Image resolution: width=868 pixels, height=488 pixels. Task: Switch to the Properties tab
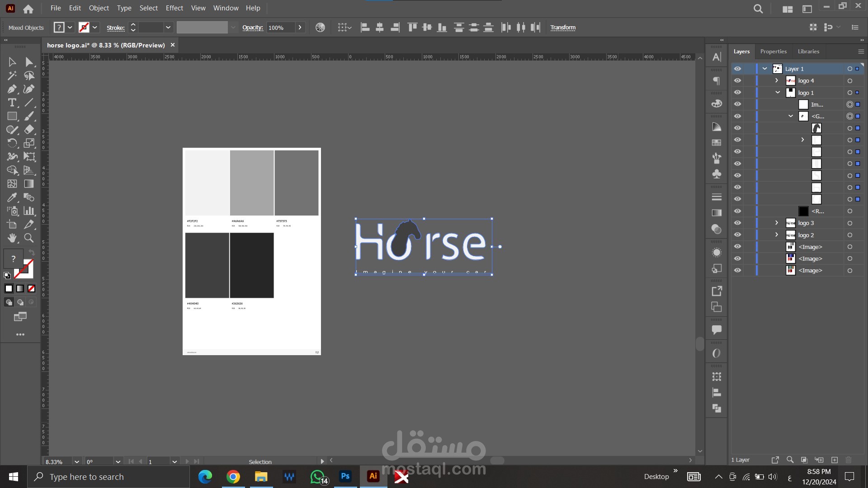(x=773, y=52)
